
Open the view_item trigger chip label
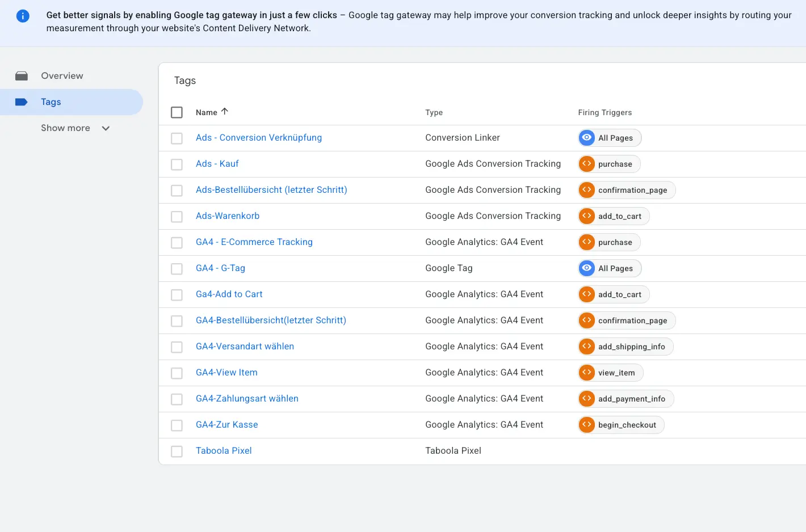click(x=616, y=373)
